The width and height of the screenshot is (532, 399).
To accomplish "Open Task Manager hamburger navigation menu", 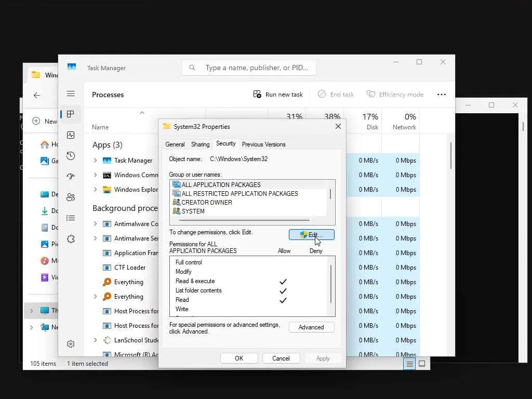I will pyautogui.click(x=71, y=94).
